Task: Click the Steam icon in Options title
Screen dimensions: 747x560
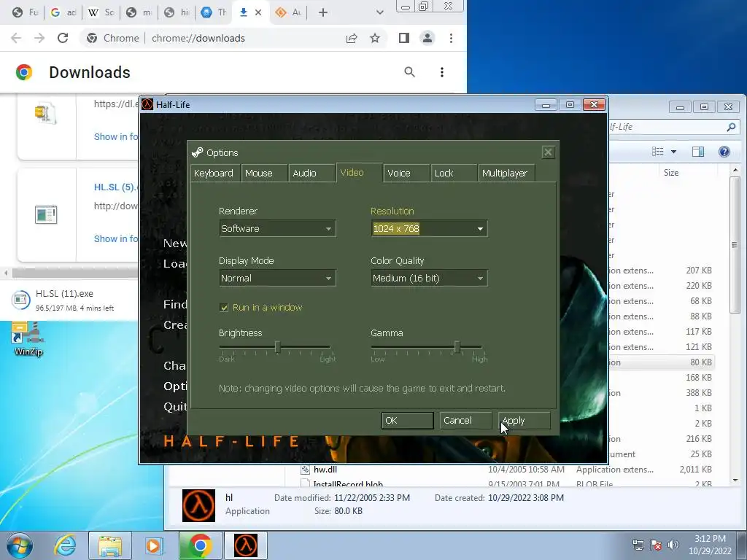Action: point(197,152)
